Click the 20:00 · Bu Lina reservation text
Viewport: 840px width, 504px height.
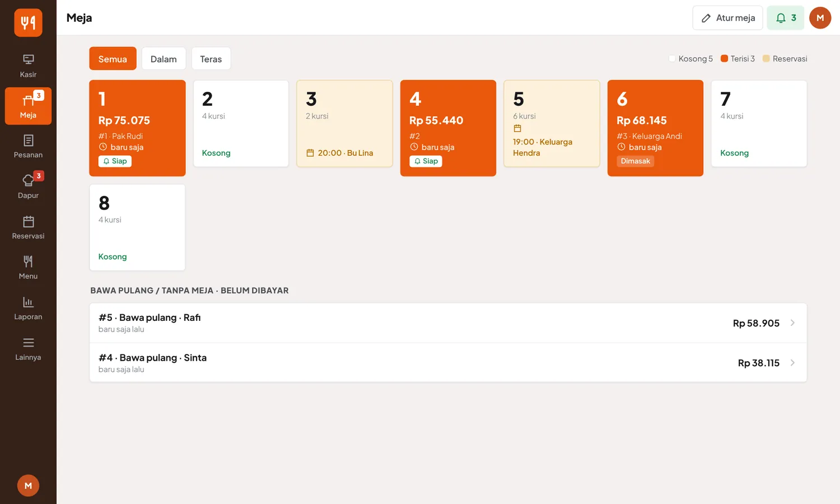tap(345, 153)
